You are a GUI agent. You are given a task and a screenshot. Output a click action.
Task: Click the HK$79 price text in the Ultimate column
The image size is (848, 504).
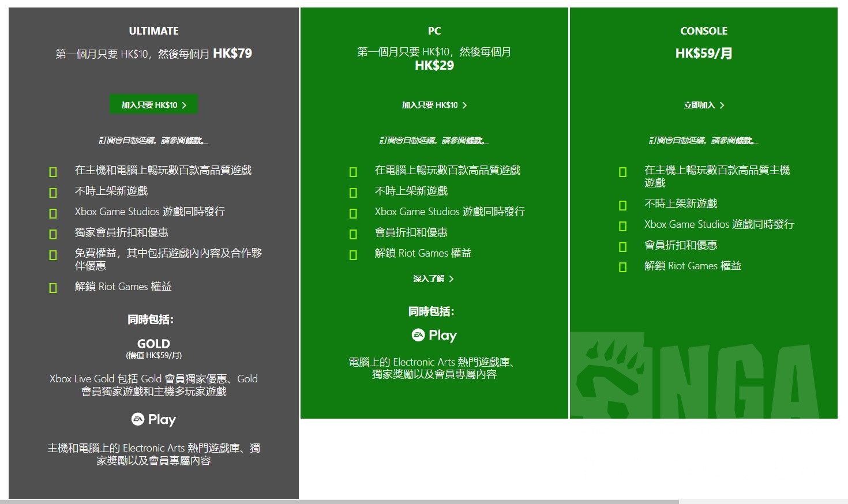click(233, 53)
